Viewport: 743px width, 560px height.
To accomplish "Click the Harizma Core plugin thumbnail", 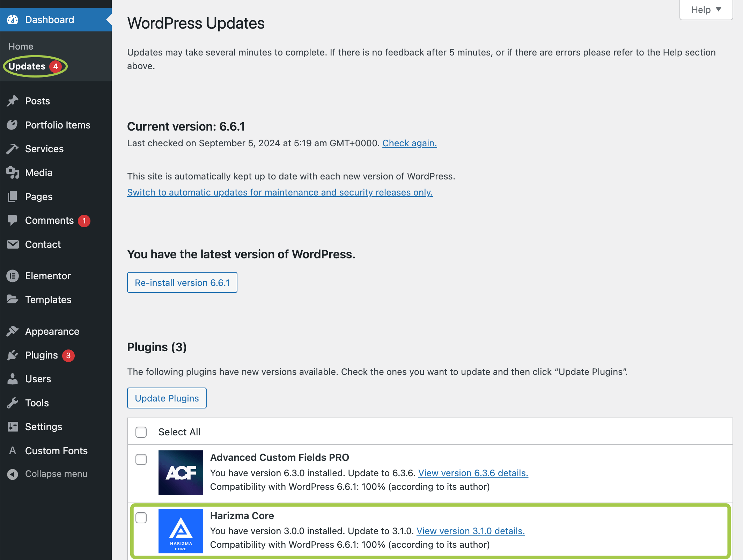I will click(x=181, y=531).
